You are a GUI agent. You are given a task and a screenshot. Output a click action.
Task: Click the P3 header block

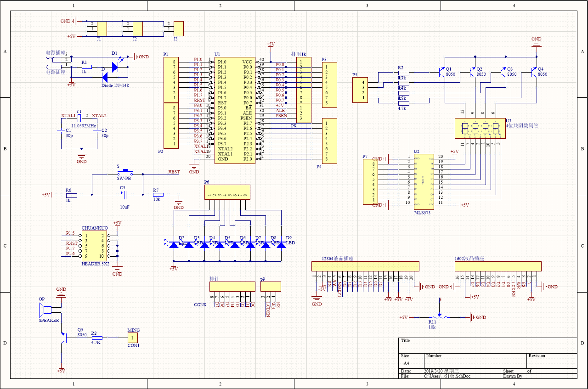(329, 85)
